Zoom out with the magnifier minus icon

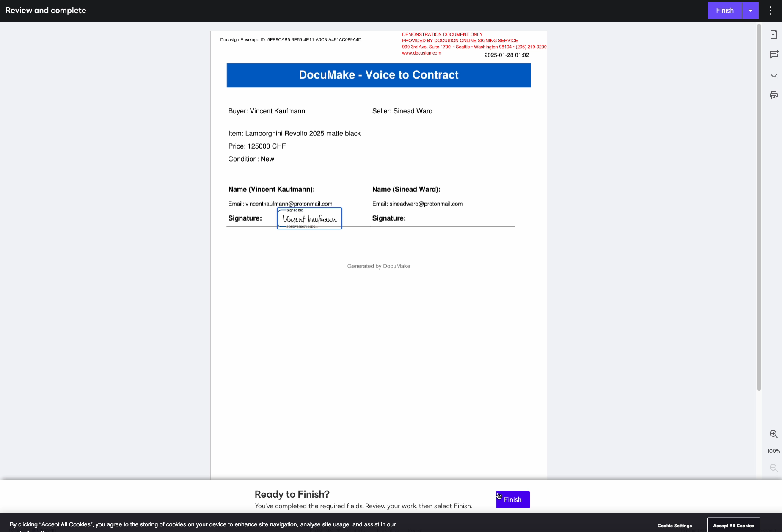click(x=774, y=468)
